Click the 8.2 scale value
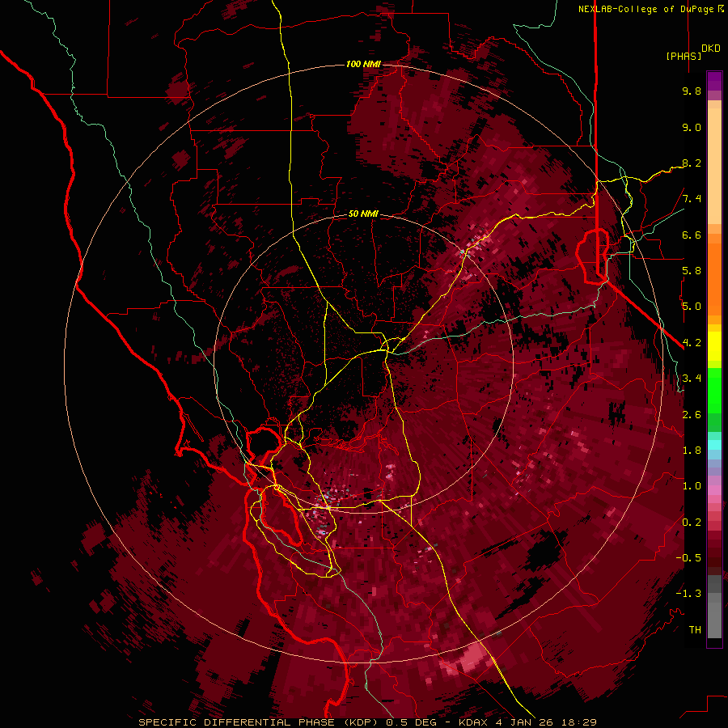This screenshot has height=728, width=728. click(x=692, y=163)
